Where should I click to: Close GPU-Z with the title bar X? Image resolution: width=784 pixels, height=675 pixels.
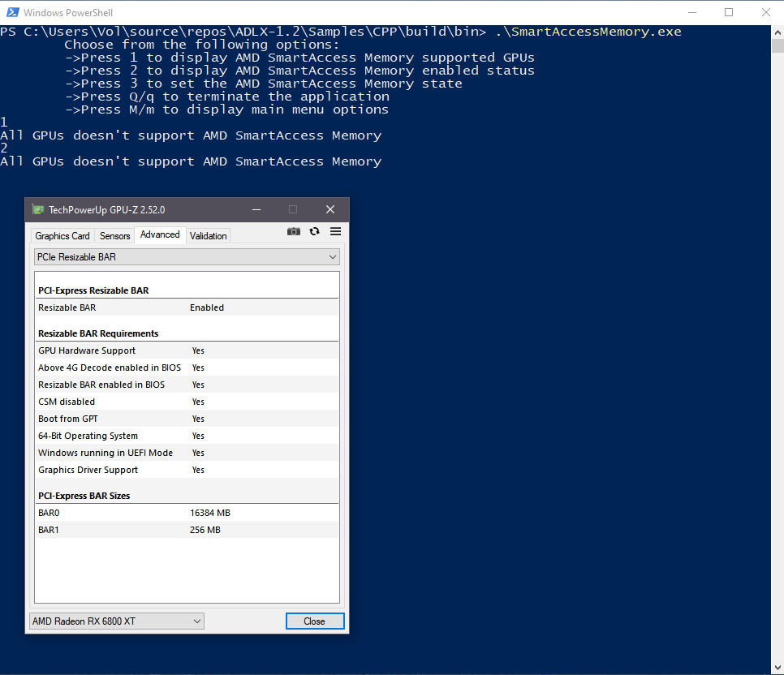[330, 209]
